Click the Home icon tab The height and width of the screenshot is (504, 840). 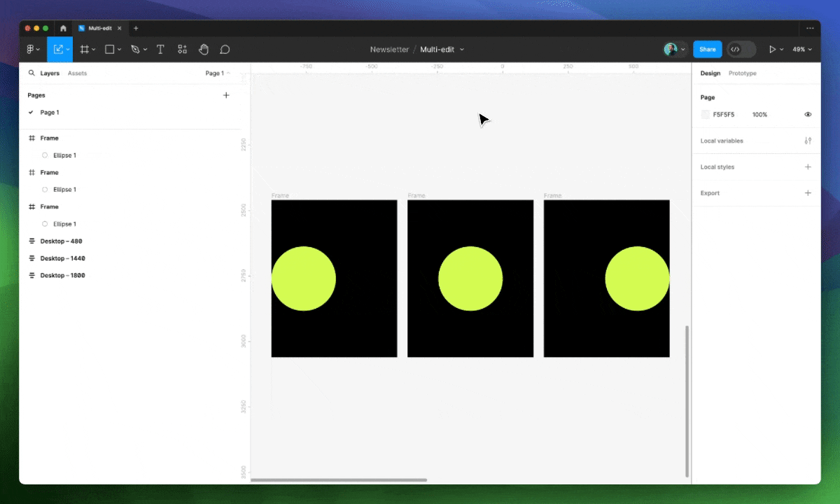[x=63, y=29]
